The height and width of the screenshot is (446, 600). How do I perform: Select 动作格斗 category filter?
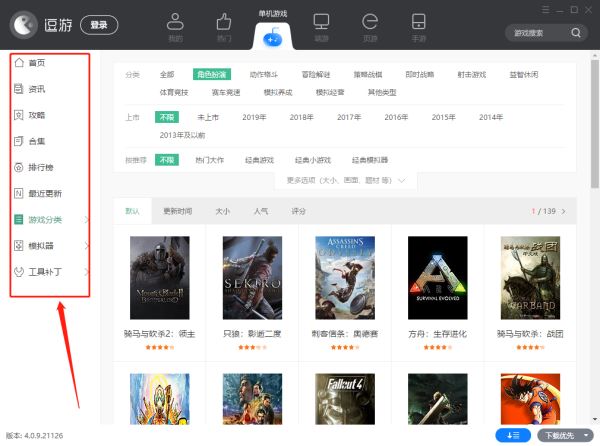coord(264,75)
